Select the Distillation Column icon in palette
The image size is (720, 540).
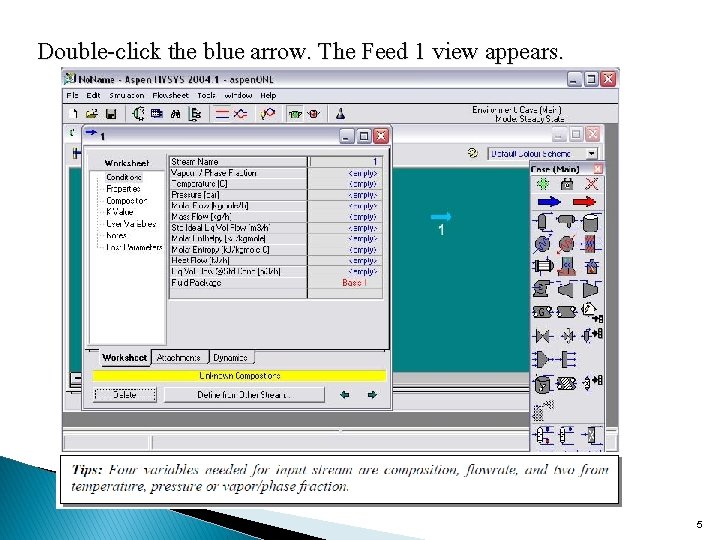coord(543,436)
